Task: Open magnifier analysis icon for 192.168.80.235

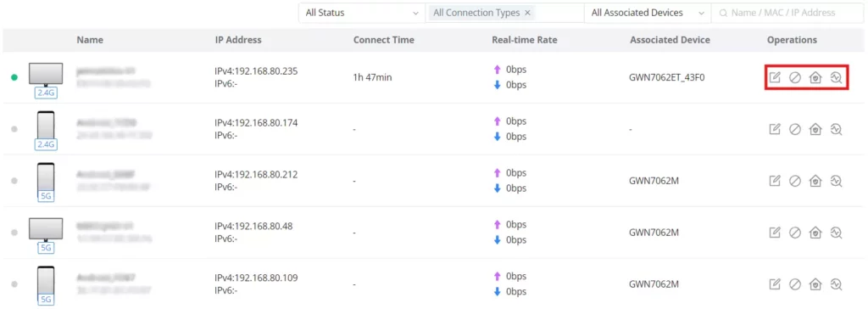Action: [836, 77]
